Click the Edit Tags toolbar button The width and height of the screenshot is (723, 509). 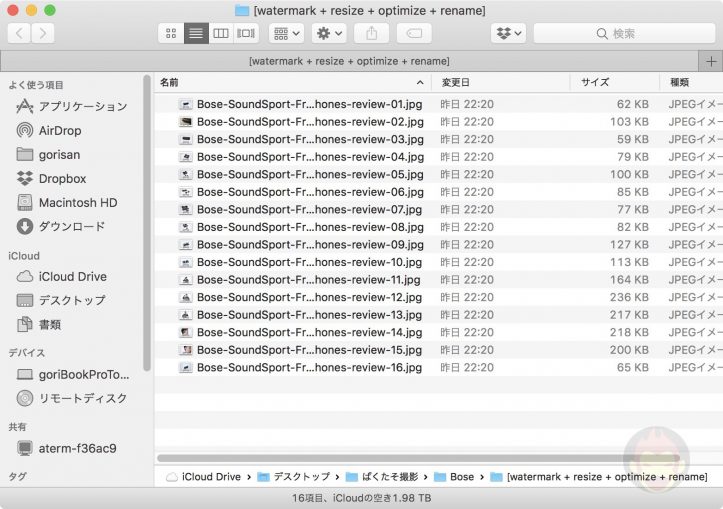pos(414,33)
